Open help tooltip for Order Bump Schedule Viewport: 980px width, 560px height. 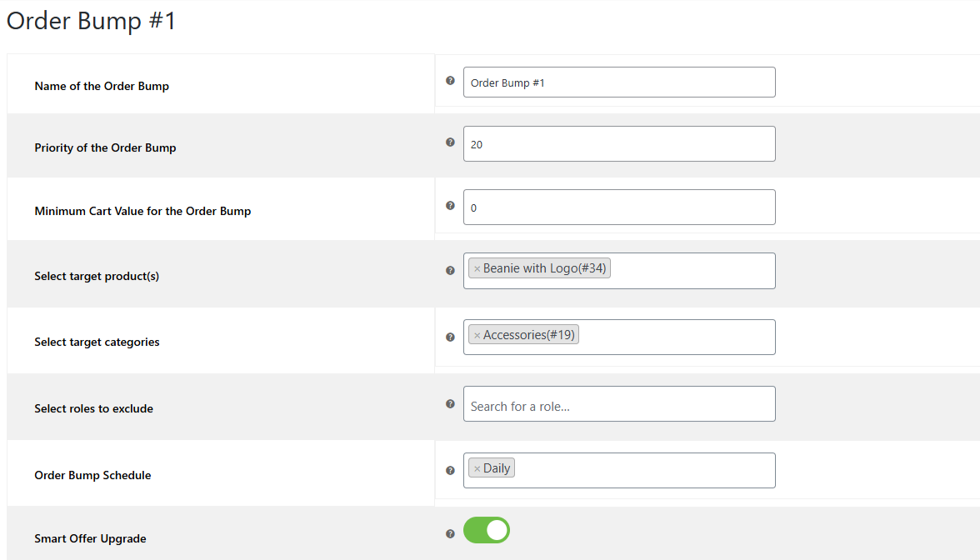point(450,471)
